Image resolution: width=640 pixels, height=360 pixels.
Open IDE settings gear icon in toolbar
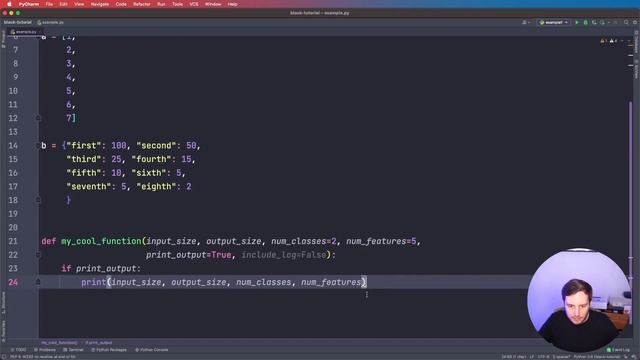pos(635,22)
